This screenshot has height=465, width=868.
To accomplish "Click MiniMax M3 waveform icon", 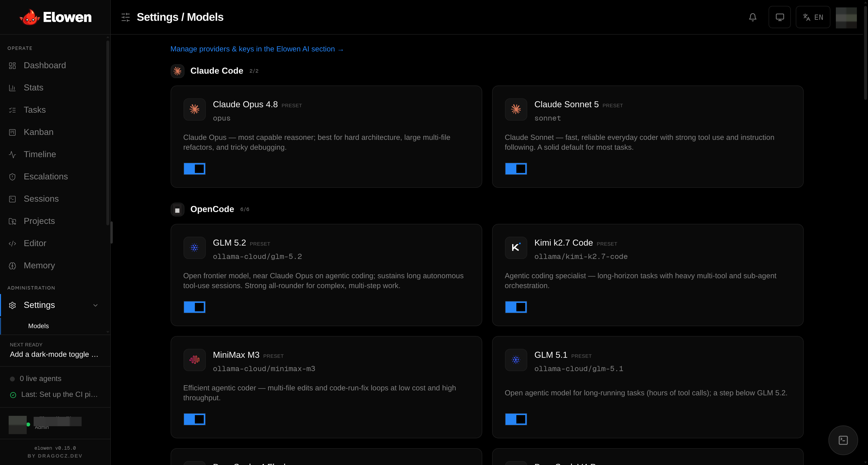I will pyautogui.click(x=194, y=359).
